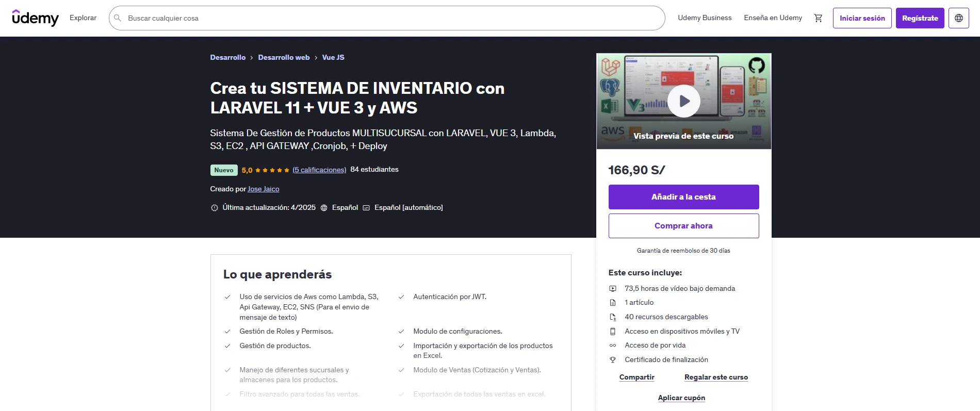The image size is (980, 411).
Task: Open instructor Jose Jaico's profile
Action: click(263, 189)
